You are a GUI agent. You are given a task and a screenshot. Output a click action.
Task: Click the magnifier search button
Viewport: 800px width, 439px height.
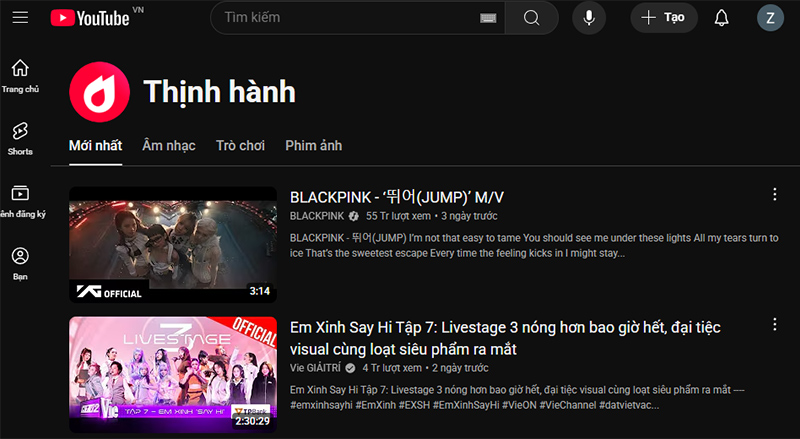click(x=531, y=18)
